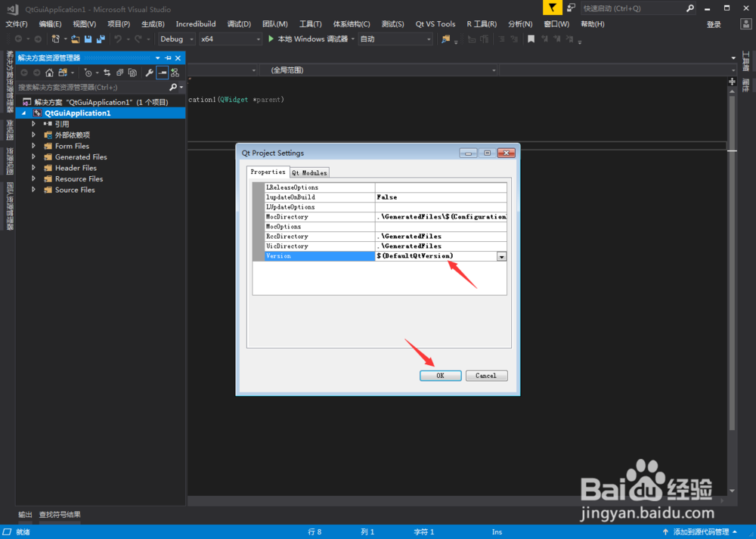Expand the 外部依赖项 node
The width and height of the screenshot is (756, 539).
click(x=33, y=135)
